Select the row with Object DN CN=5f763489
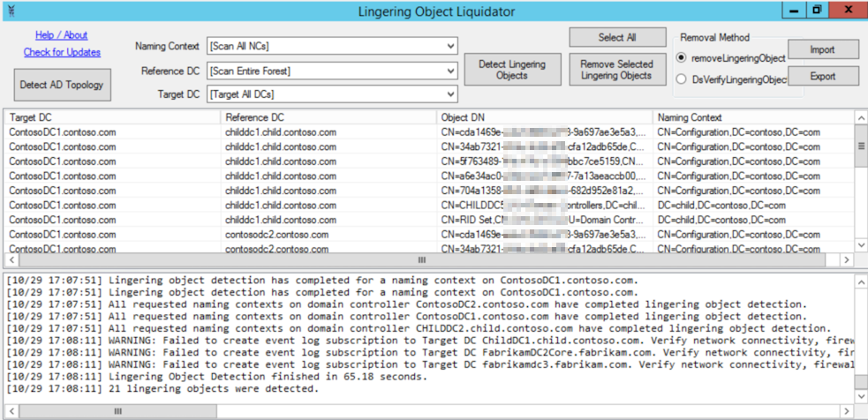The image size is (868, 420). pyautogui.click(x=429, y=161)
